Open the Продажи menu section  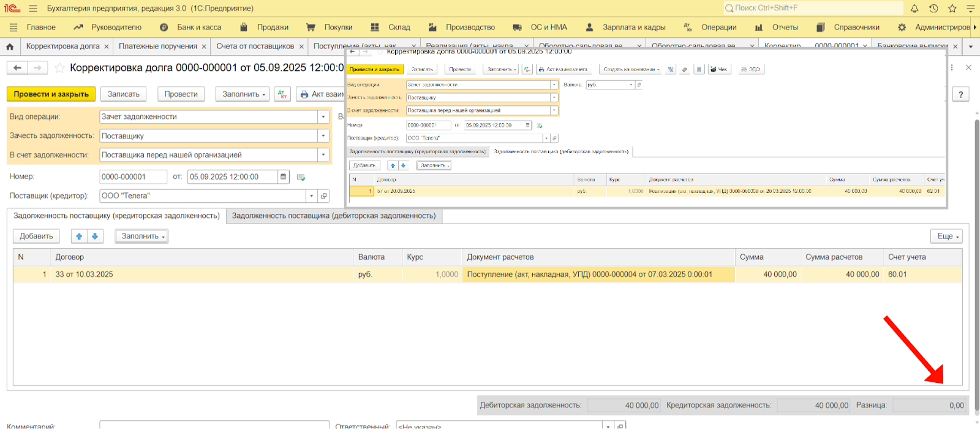coord(273,28)
